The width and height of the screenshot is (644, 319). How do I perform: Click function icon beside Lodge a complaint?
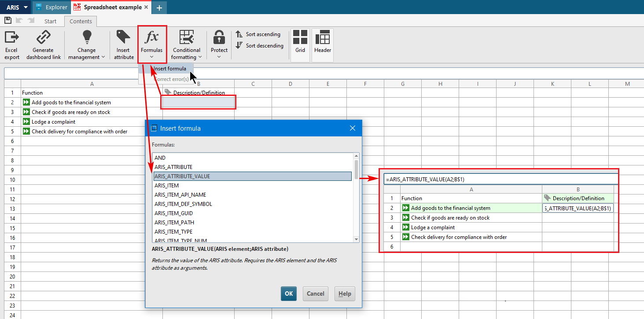[x=26, y=121]
